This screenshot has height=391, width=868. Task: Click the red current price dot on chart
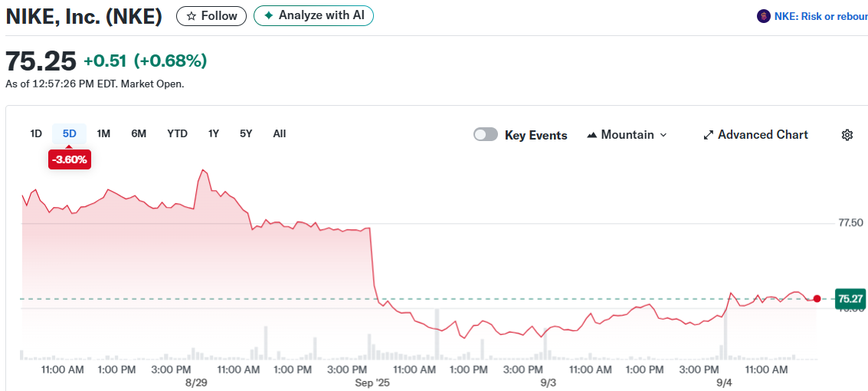pos(817,299)
